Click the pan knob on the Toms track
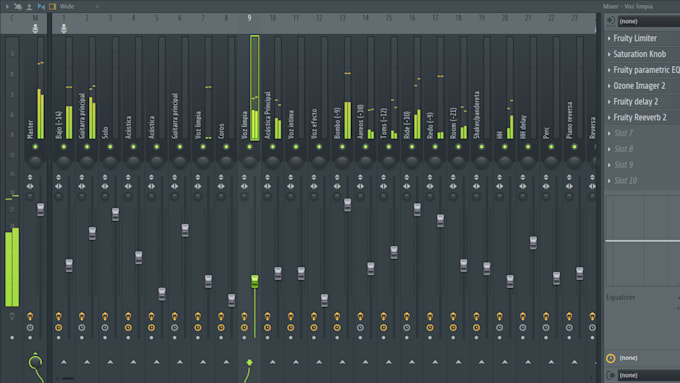The image size is (680, 383). click(389, 162)
